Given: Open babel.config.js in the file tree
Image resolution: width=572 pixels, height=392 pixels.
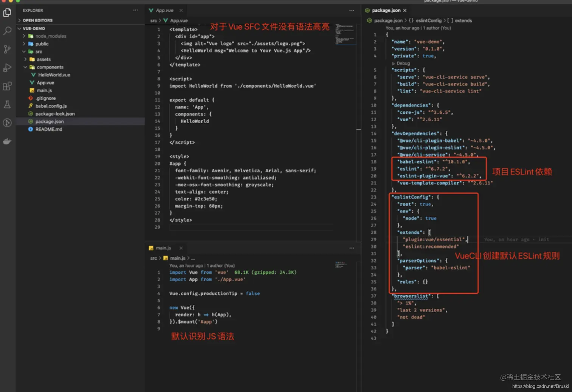Looking at the screenshot, I should click(51, 106).
